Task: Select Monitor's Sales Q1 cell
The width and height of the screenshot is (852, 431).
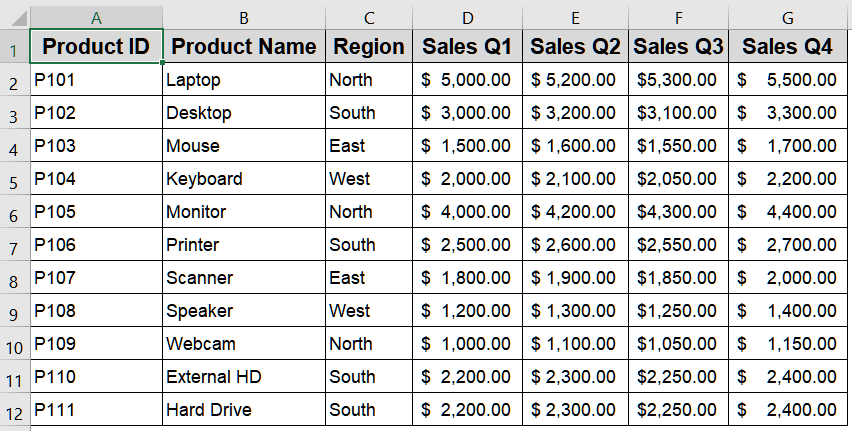Action: click(467, 212)
